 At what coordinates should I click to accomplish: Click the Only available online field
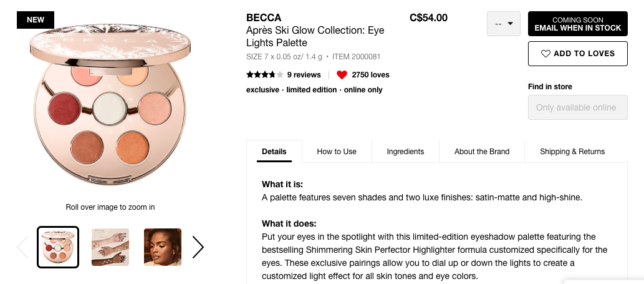pos(576,107)
